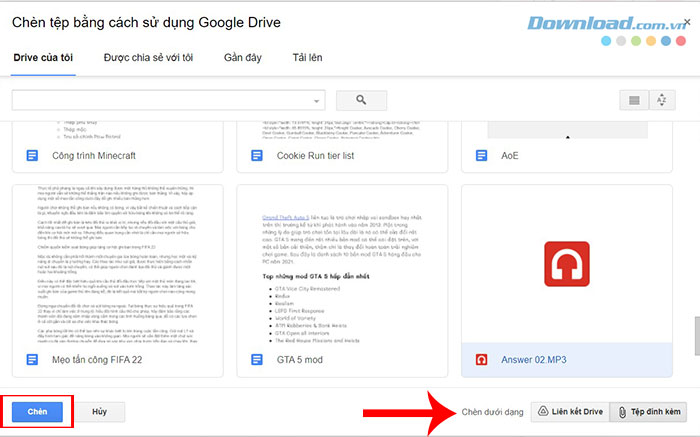Switch to list view layout
The image size is (700, 437).
(x=633, y=100)
